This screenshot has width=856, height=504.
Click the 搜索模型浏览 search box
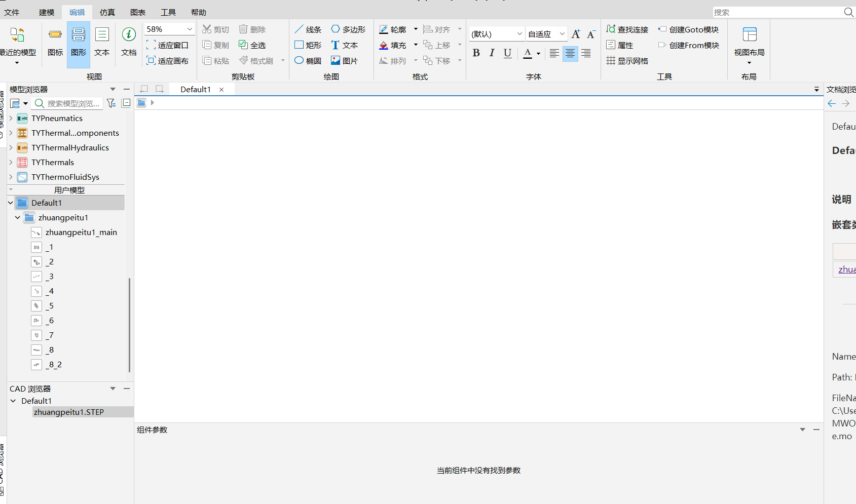(67, 103)
